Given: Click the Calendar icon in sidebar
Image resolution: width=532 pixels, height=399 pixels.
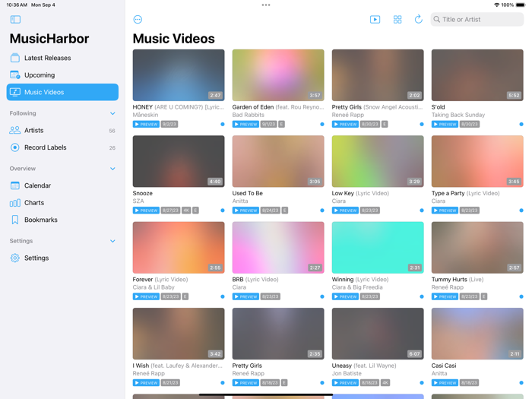Looking at the screenshot, I should tap(15, 185).
